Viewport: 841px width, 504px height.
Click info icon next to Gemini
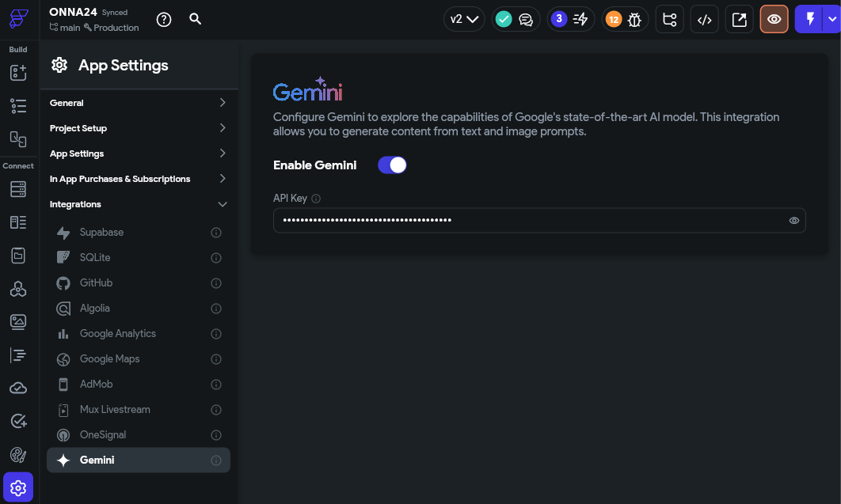point(216,460)
